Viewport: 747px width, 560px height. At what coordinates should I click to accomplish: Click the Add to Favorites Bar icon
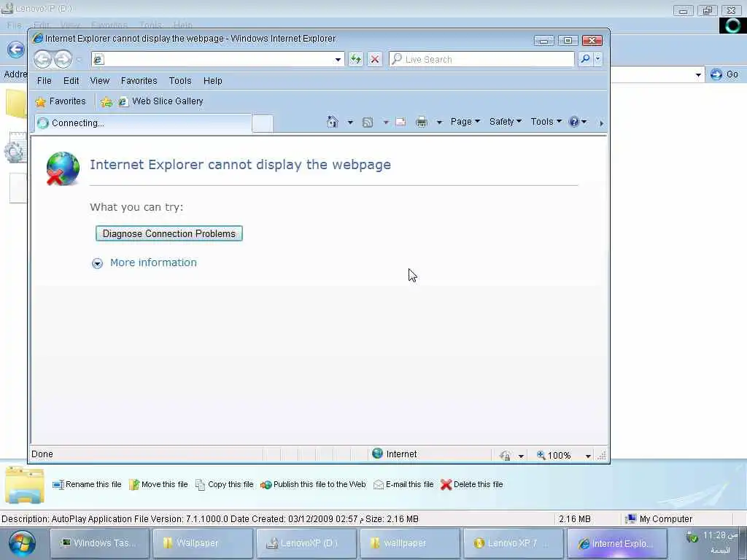(x=107, y=102)
